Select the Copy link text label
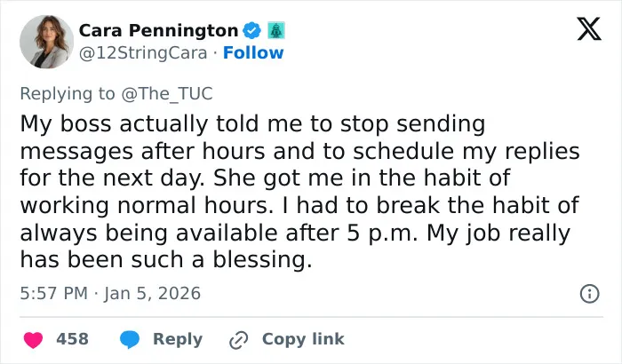Viewport: 622px width, 364px height. click(303, 339)
